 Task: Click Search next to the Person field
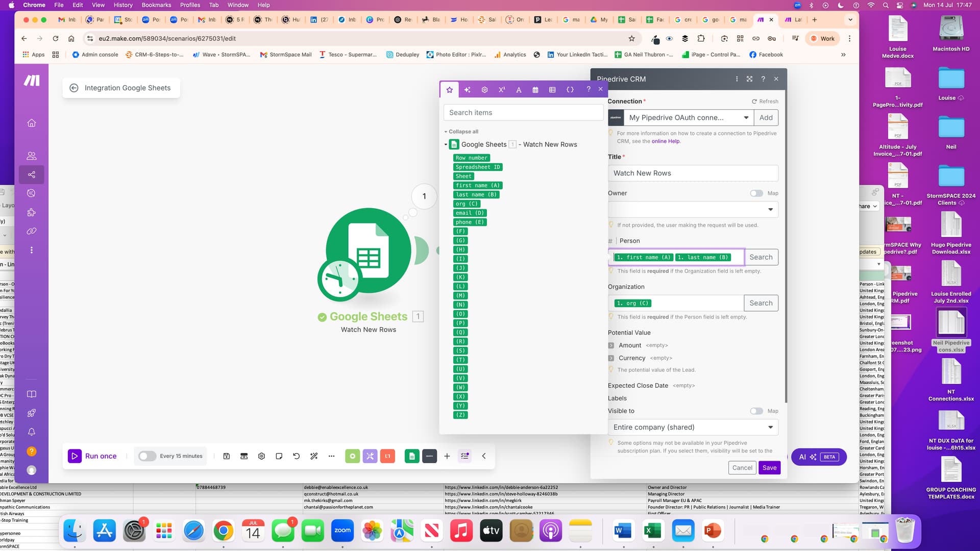point(761,257)
